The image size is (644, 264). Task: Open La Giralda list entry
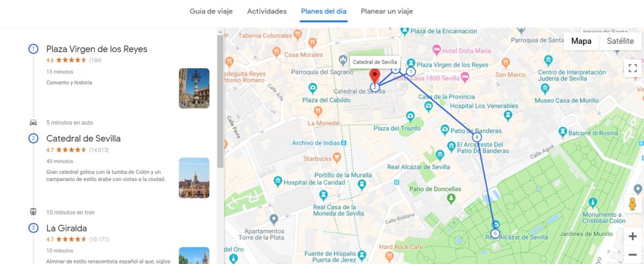coord(67,228)
